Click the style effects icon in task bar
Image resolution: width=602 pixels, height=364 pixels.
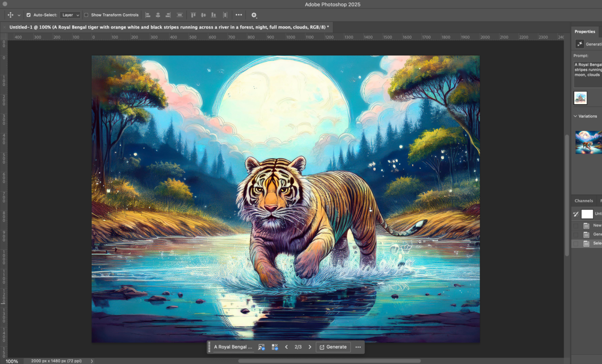(x=275, y=347)
